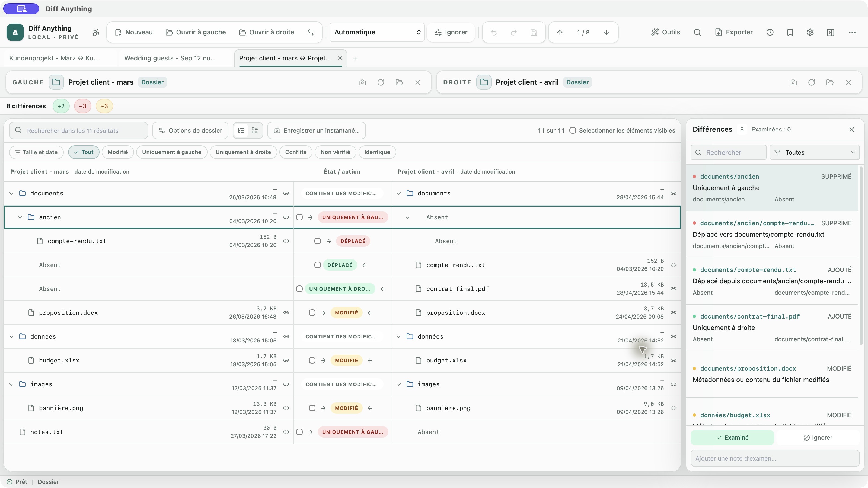
Task: Check Sélectionner les éléments visibles
Action: click(x=573, y=130)
